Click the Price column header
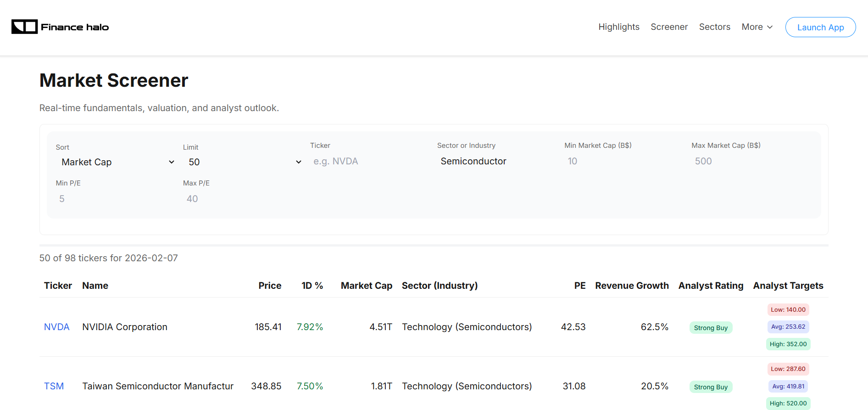 [270, 286]
